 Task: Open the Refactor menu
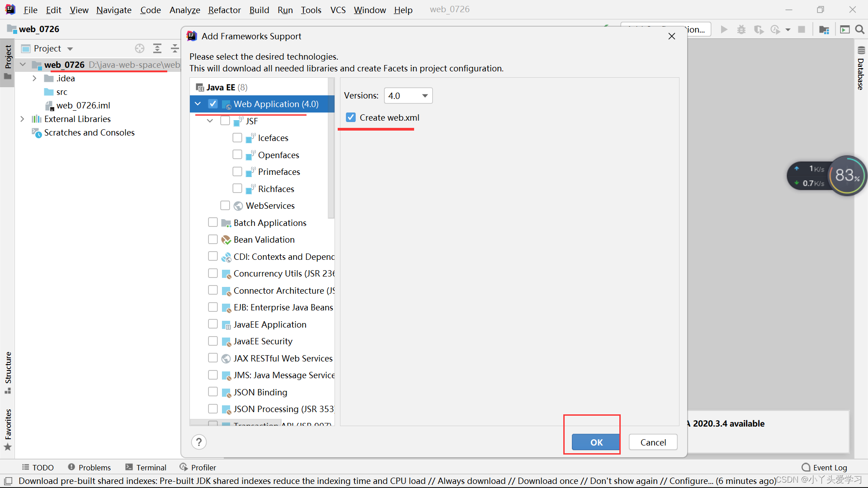coord(224,10)
